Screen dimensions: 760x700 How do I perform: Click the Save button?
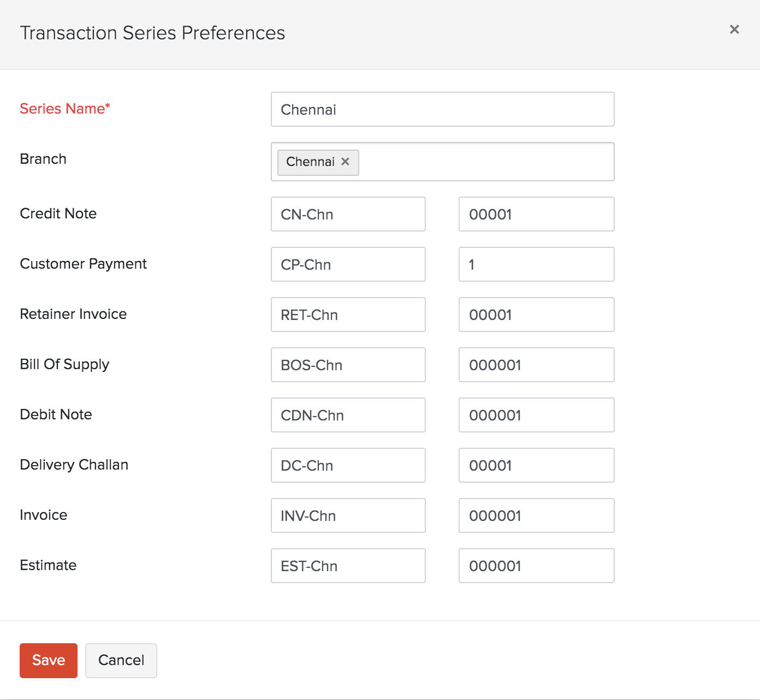tap(48, 660)
